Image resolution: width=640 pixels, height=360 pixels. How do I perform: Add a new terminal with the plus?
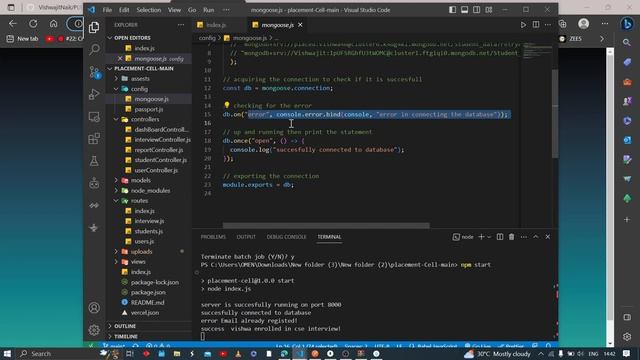(x=481, y=237)
